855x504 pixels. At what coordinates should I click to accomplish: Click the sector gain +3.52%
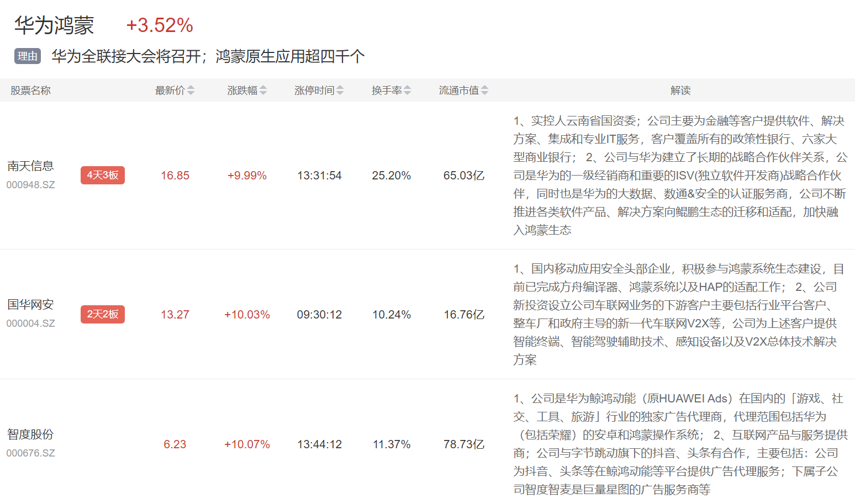(x=160, y=25)
